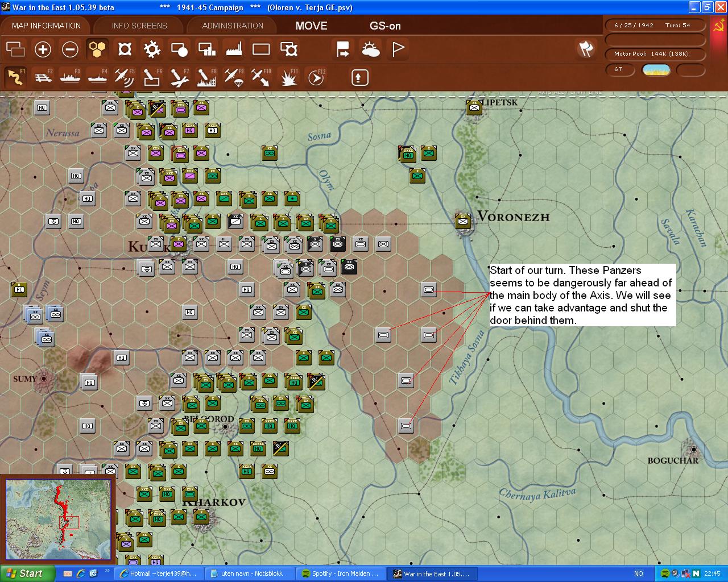Image resolution: width=728 pixels, height=582 pixels.
Task: Open the Windows Start menu
Action: coord(28,573)
